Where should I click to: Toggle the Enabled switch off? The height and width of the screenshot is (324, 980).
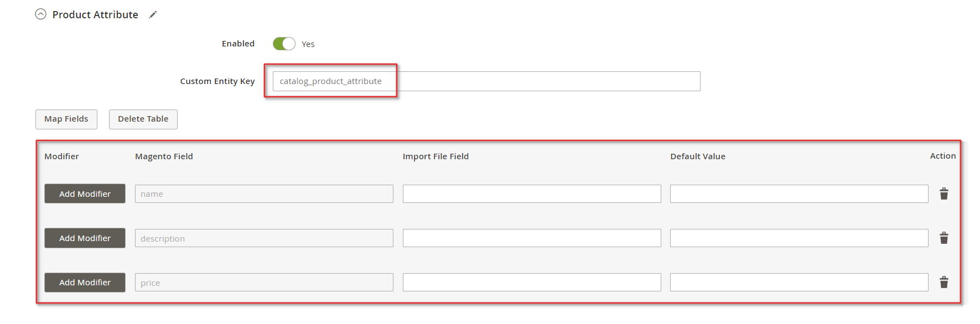tap(284, 44)
